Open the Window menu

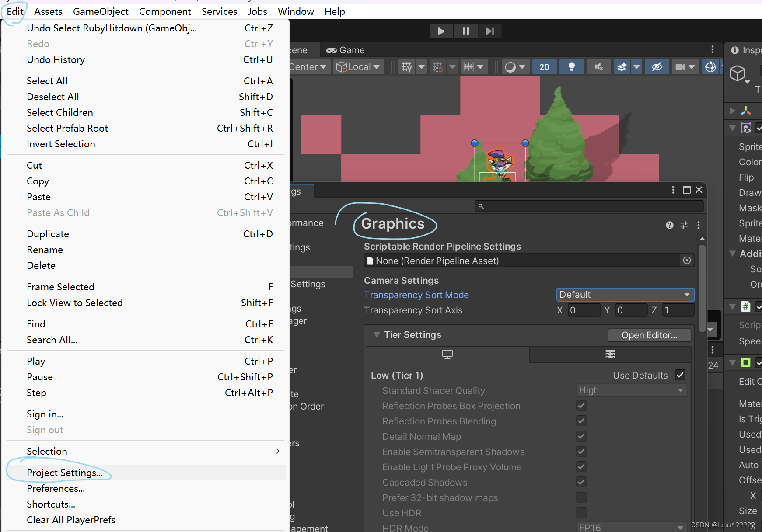[296, 11]
